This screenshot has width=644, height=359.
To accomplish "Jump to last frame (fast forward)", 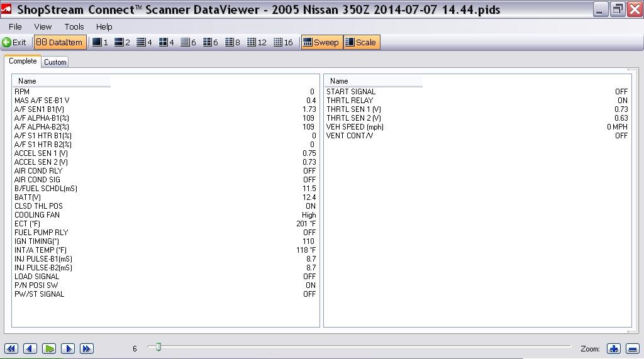I will [87, 349].
